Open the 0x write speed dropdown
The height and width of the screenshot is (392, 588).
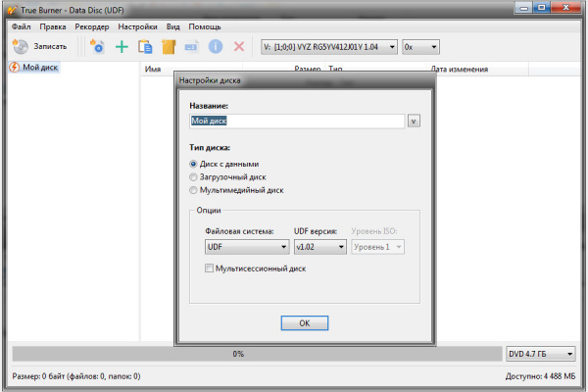[420, 47]
